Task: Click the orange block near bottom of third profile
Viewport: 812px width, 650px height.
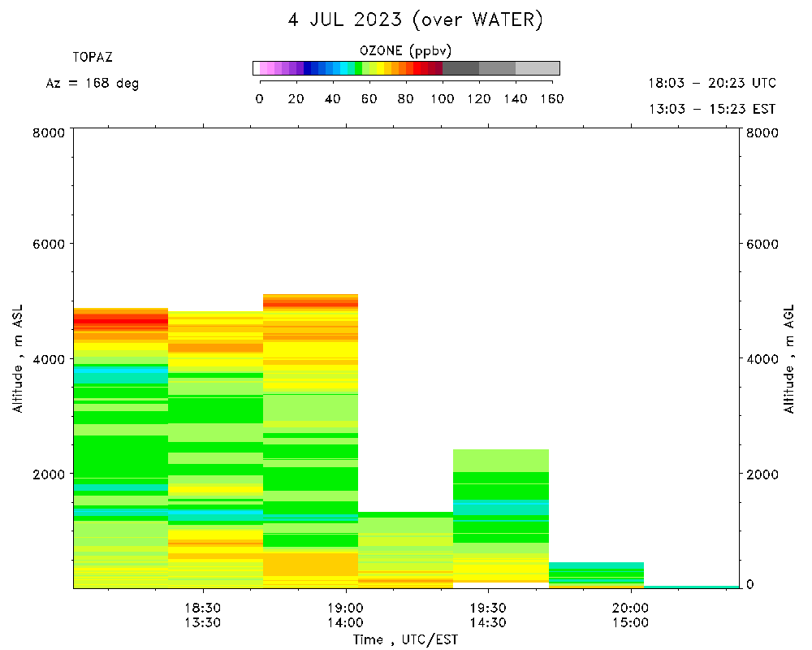Action: coord(310,565)
